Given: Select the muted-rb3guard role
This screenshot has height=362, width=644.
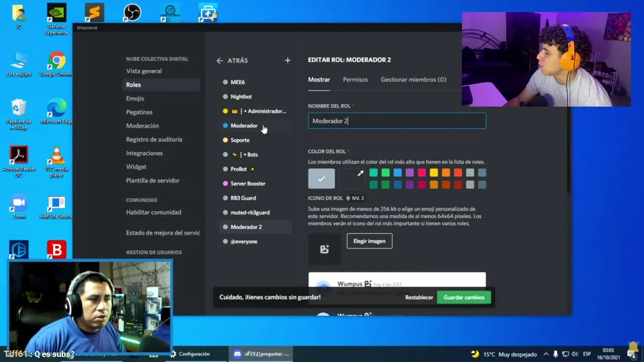Looking at the screenshot, I should point(255,213).
